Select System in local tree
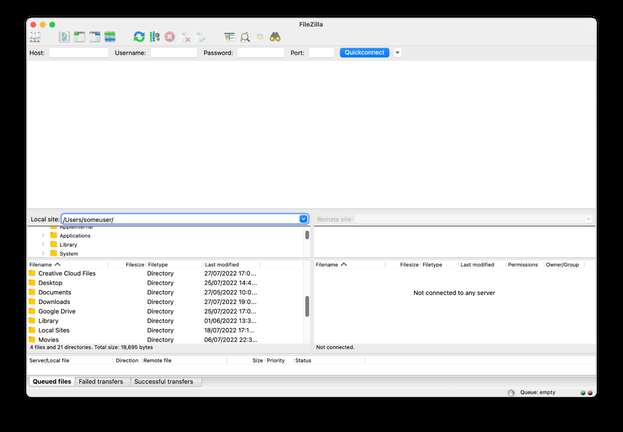 pyautogui.click(x=69, y=254)
